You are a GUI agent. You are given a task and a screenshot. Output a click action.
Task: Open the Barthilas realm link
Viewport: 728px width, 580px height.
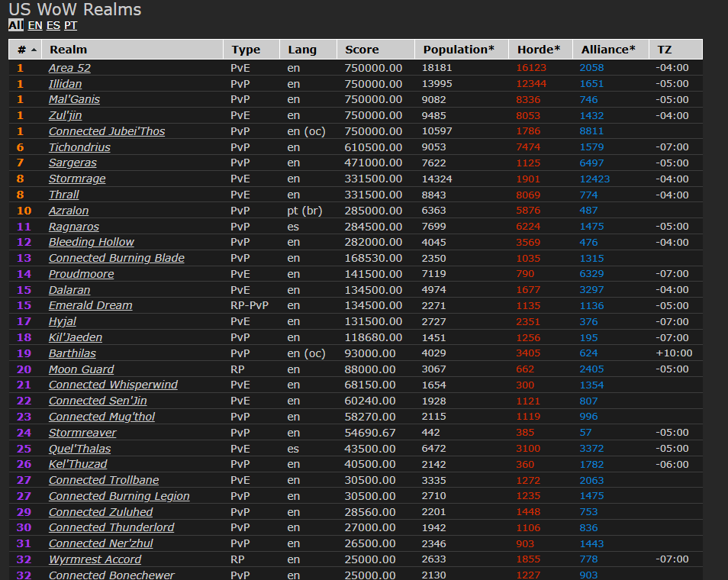[72, 353]
